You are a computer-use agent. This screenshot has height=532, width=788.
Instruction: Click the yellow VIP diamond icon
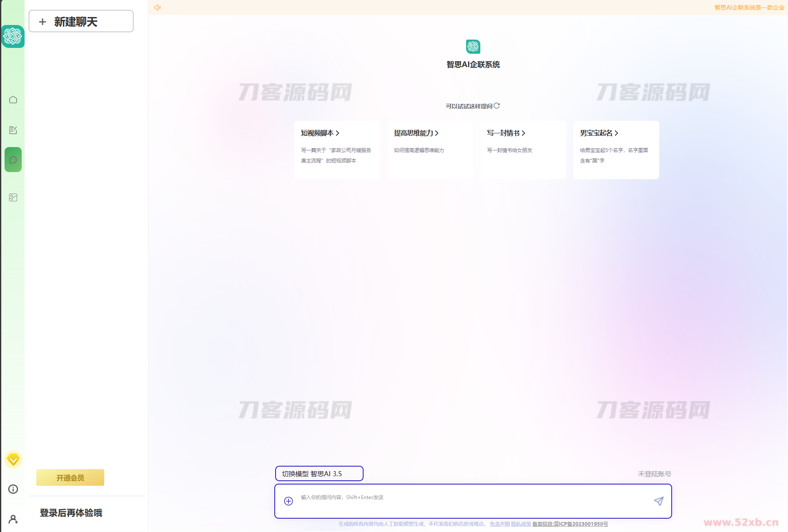pos(13,460)
